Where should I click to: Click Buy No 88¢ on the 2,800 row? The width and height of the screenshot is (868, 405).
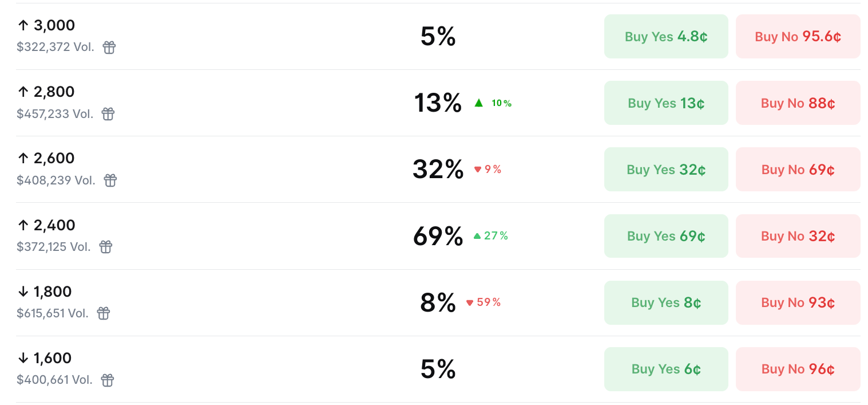[x=798, y=103]
